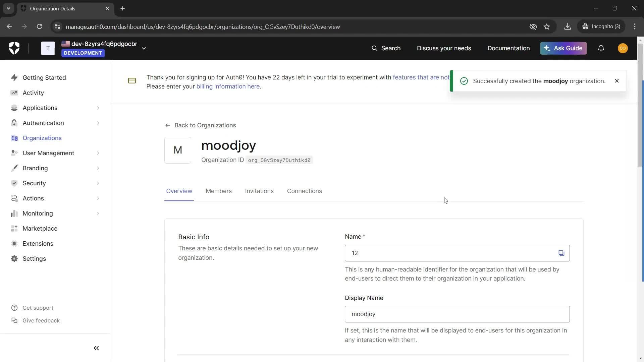Open the Chrome three-dot menu
Screen dimensions: 644x362
(635, 26)
